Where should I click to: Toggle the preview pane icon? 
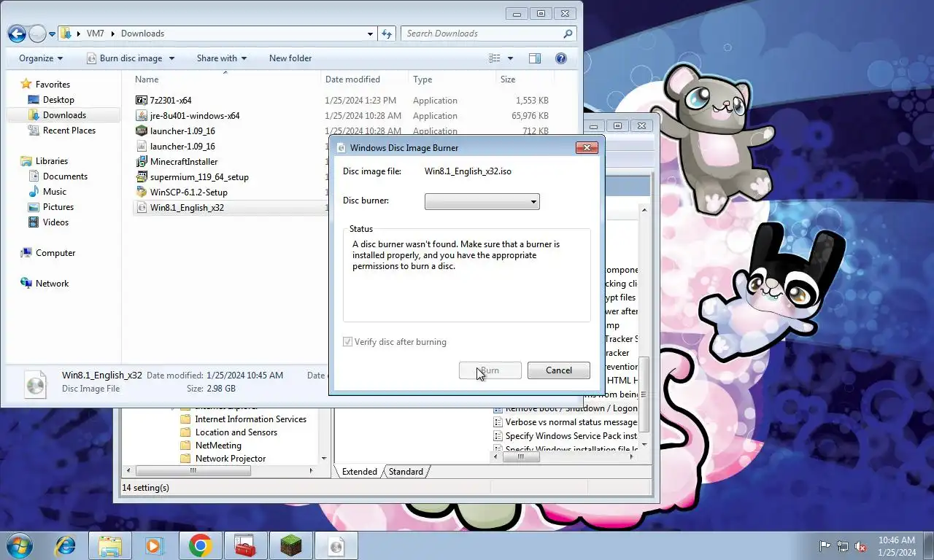click(x=535, y=58)
